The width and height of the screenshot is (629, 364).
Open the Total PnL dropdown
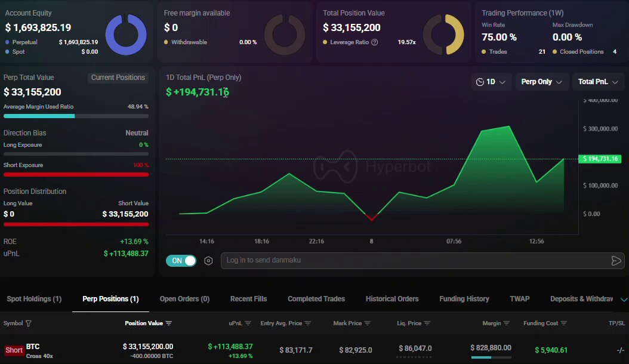(x=598, y=82)
